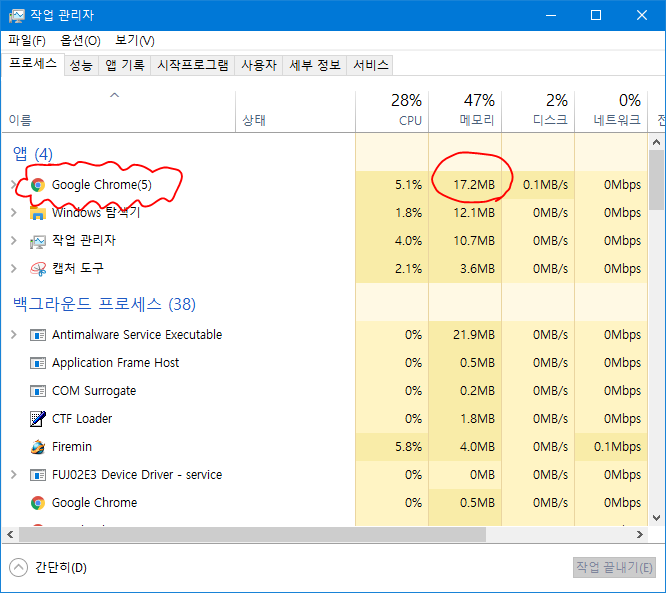The width and height of the screenshot is (666, 593).
Task: Click the Windows 탐색기 folder icon
Action: (x=38, y=213)
